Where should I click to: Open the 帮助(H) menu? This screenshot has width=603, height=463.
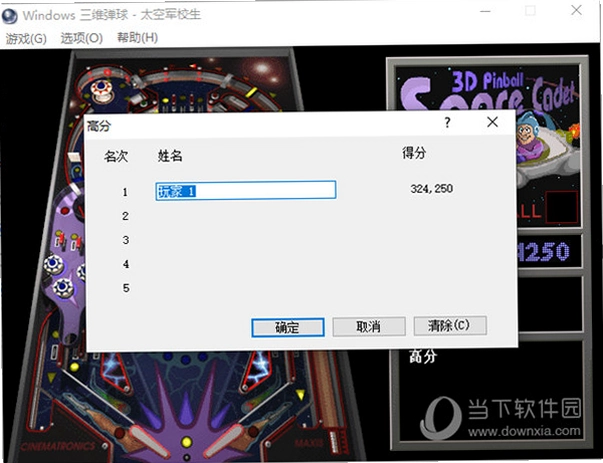click(x=137, y=38)
